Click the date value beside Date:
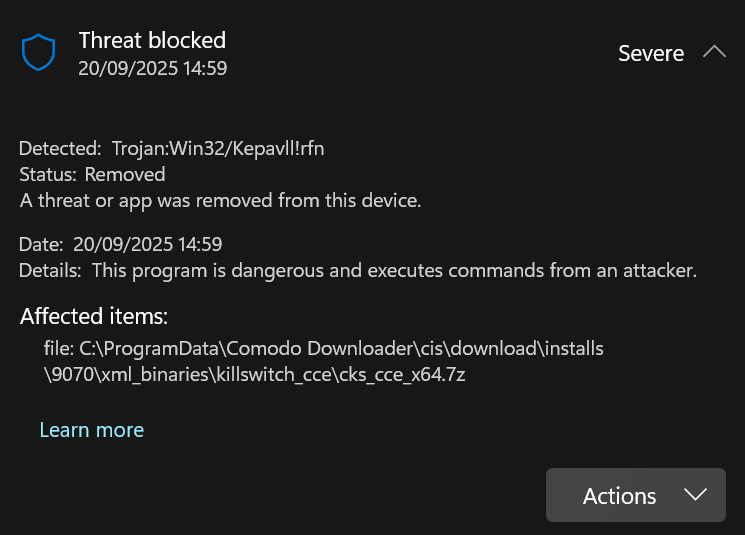Image resolution: width=745 pixels, height=535 pixels. point(148,244)
